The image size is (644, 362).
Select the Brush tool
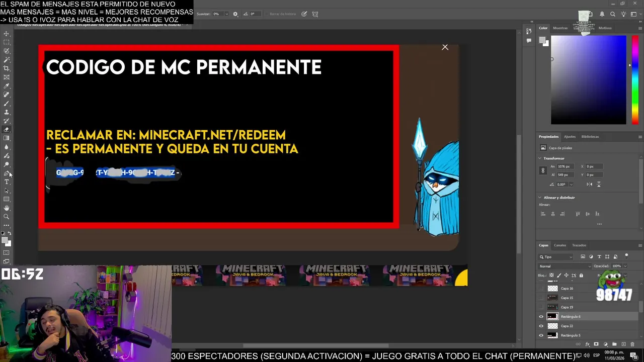pyautogui.click(x=7, y=103)
